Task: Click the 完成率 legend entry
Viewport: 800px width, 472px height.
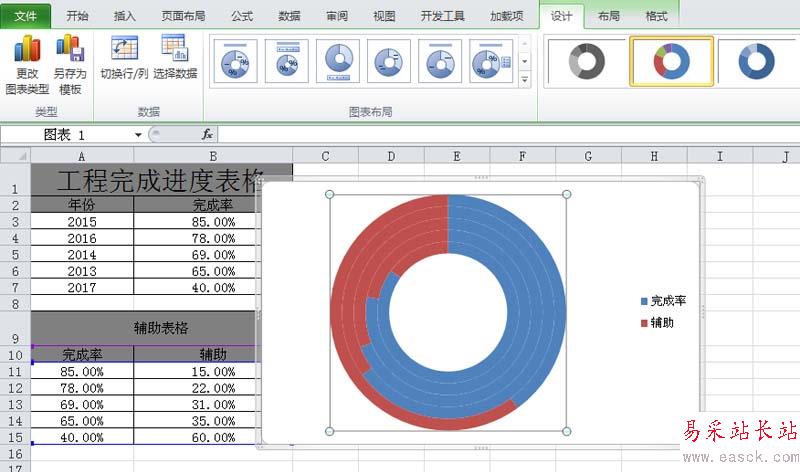Action: pyautogui.click(x=663, y=301)
